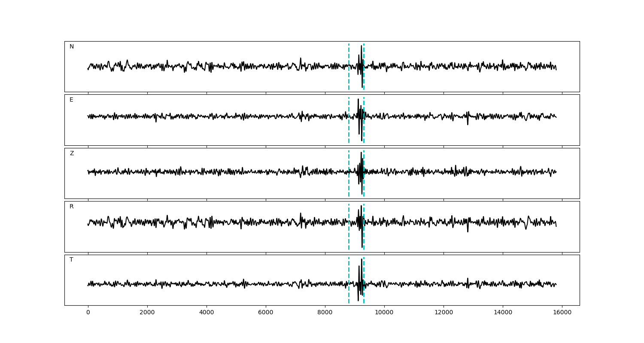
Task: Select the 8000 x-axis tick label
Action: 325,313
